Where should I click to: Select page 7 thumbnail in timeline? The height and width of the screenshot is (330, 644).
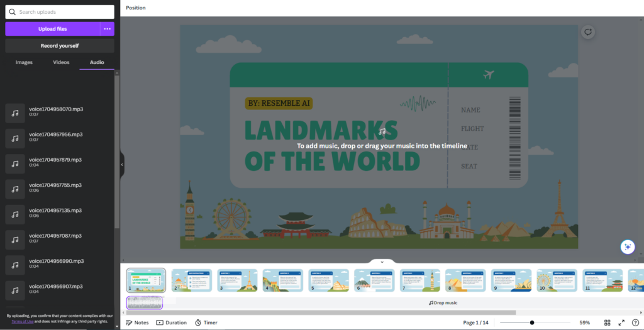click(x=419, y=280)
